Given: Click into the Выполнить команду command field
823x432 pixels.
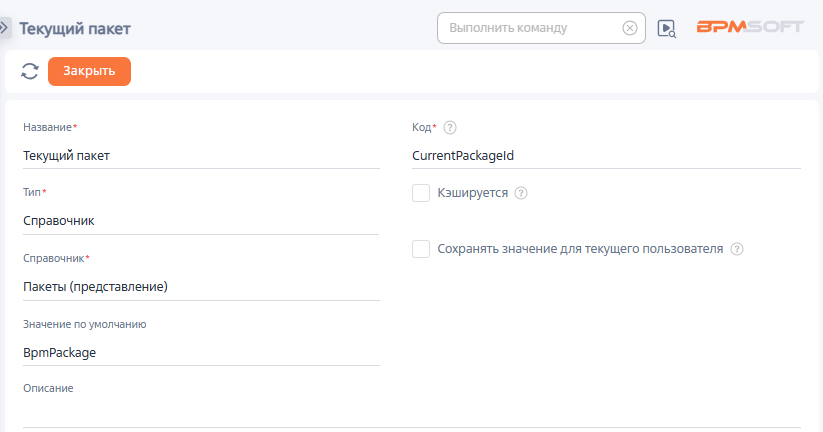Looking at the screenshot, I should click(x=530, y=28).
